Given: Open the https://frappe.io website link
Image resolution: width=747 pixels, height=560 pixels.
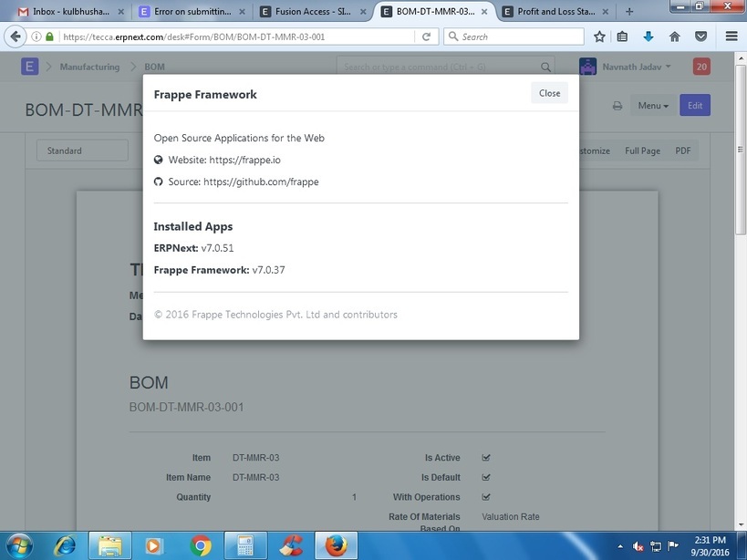Looking at the screenshot, I should tap(244, 160).
